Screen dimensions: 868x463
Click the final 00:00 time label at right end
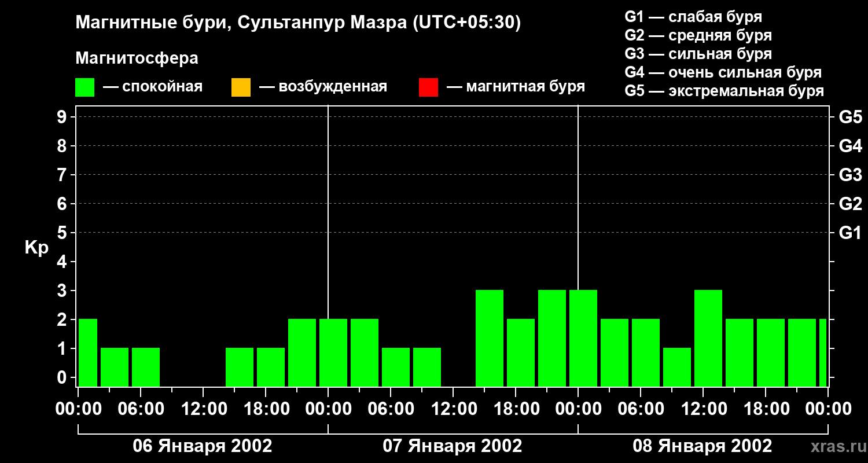pos(828,409)
